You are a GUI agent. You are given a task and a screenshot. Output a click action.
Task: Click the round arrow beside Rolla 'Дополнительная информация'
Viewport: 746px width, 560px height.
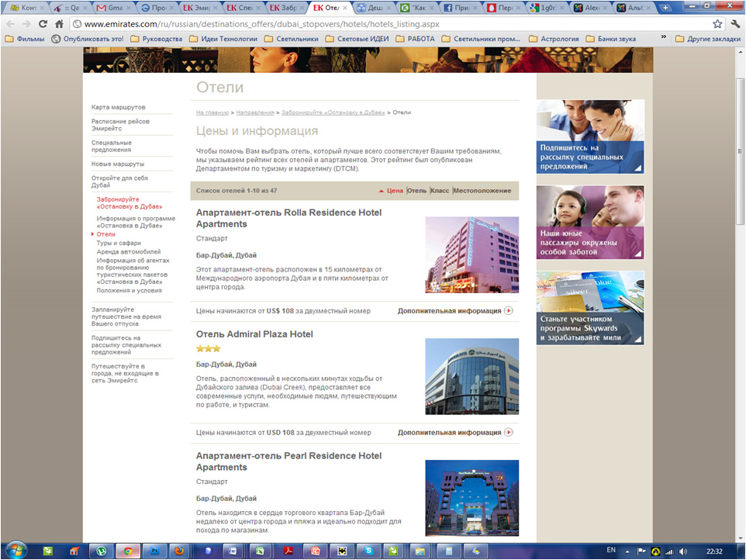tap(509, 311)
